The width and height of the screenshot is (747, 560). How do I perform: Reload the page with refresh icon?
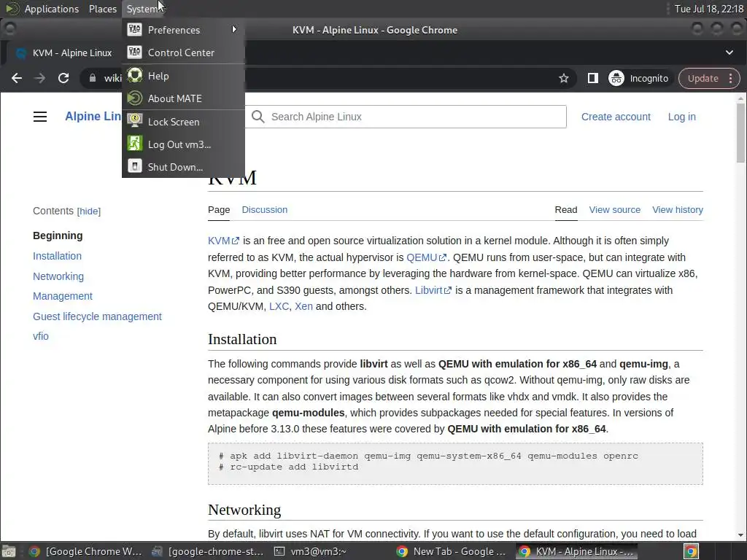pos(63,78)
